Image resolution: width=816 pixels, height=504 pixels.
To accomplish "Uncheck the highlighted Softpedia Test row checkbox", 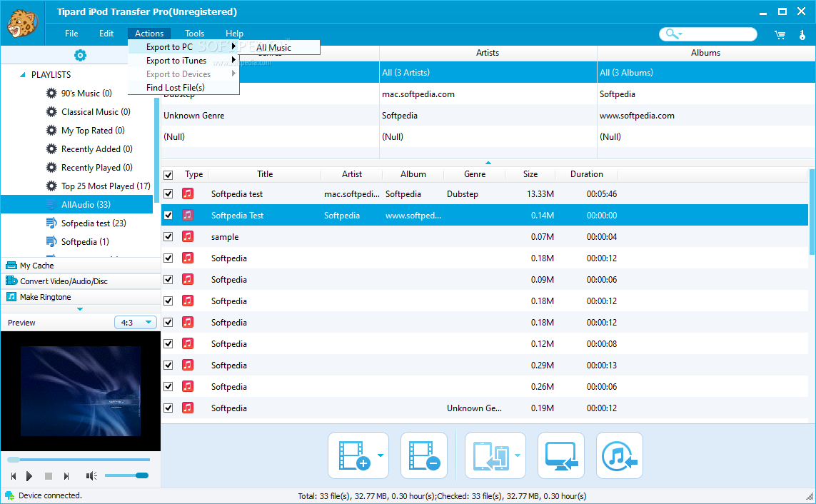I will click(x=168, y=216).
